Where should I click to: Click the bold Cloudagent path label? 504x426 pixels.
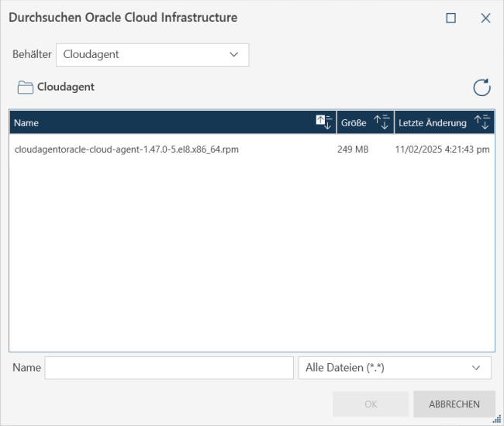pos(66,88)
